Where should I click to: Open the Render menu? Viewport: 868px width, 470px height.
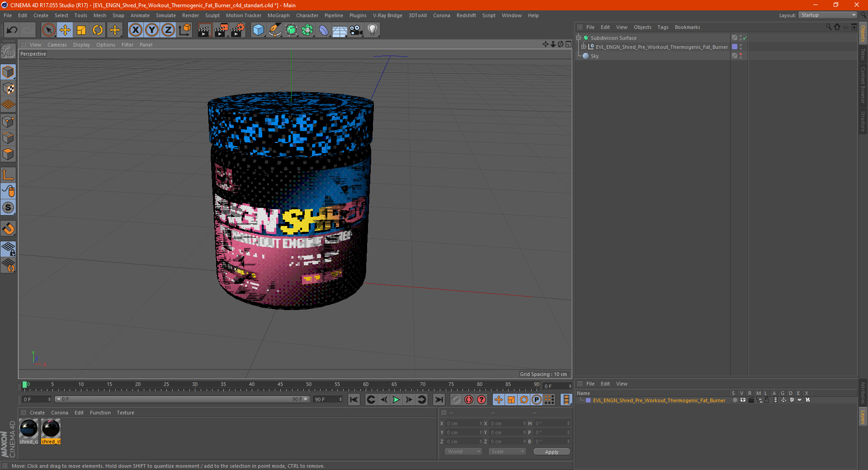pyautogui.click(x=190, y=15)
